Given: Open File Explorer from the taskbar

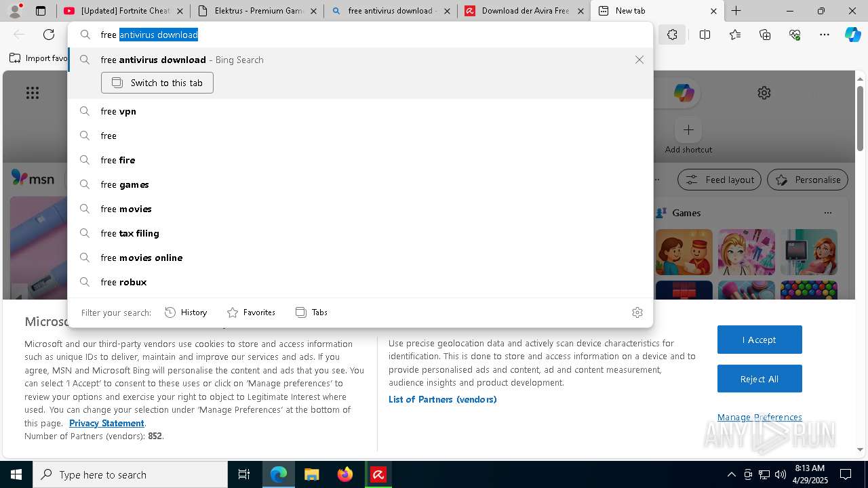Looking at the screenshot, I should [311, 474].
